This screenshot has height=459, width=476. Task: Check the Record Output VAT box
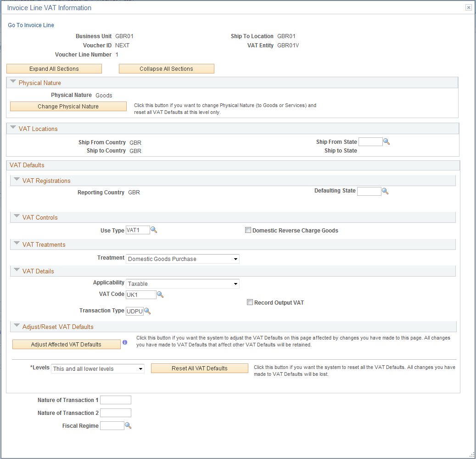[x=250, y=302]
